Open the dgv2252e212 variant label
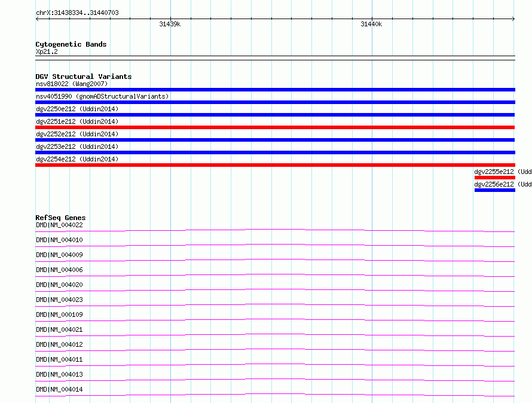The image size is (532, 403). click(77, 134)
